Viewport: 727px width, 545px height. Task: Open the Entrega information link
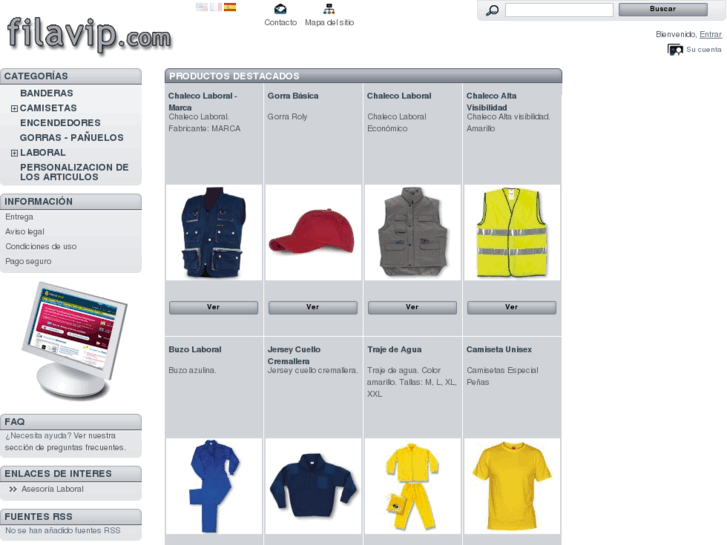tap(19, 217)
